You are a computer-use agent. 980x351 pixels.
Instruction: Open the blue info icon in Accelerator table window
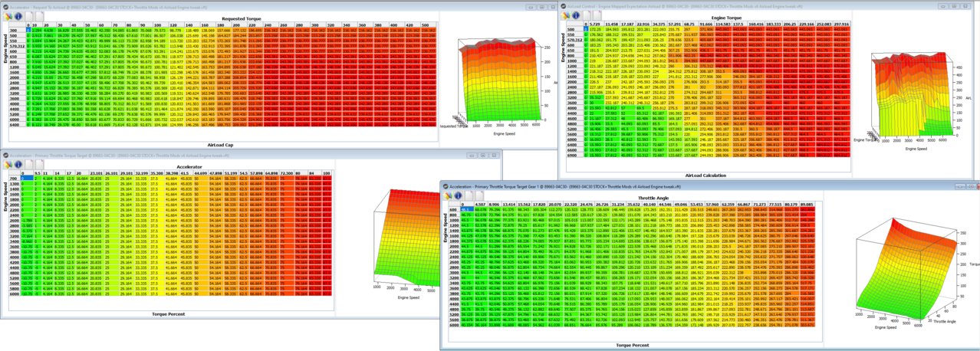18,164
